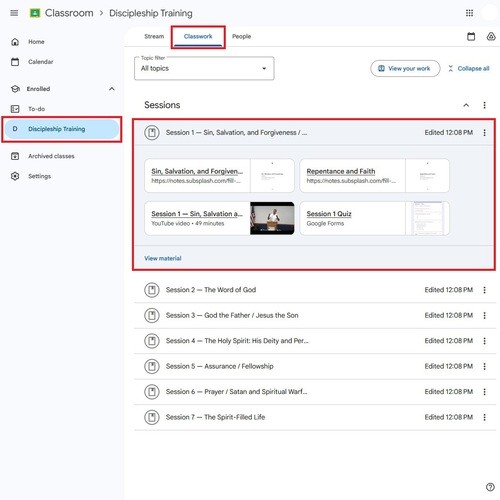Click the material icon beside Session 7
The image size is (500, 500).
152,417
